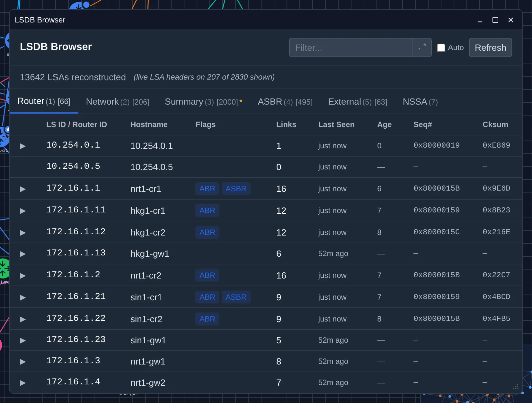Click the ABR flag on nrt1-cr1

pos(207,189)
